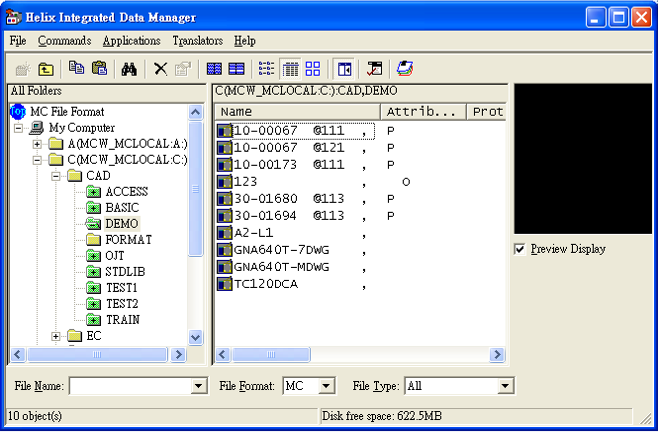The image size is (658, 432).
Task: Go up one folder level
Action: [x=46, y=68]
